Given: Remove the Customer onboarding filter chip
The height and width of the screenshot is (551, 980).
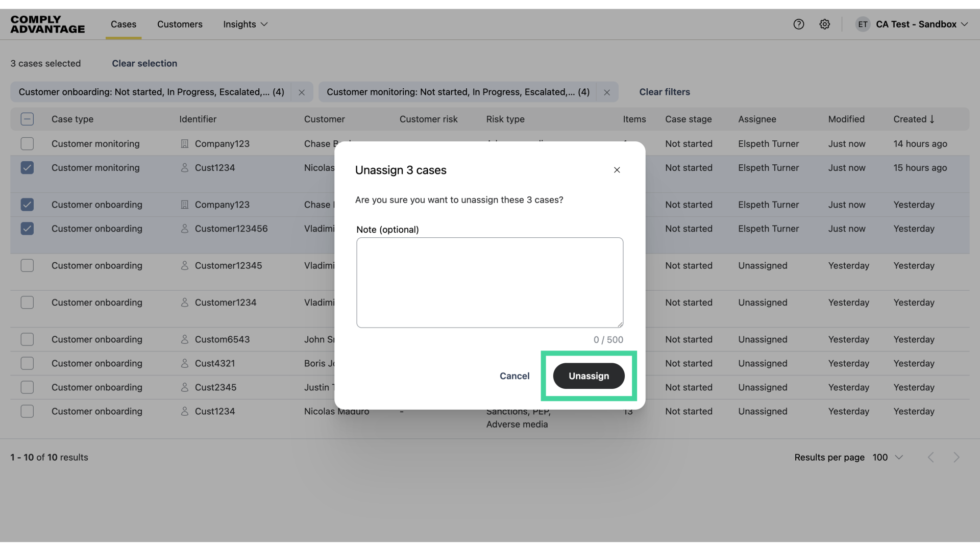Looking at the screenshot, I should [x=302, y=92].
